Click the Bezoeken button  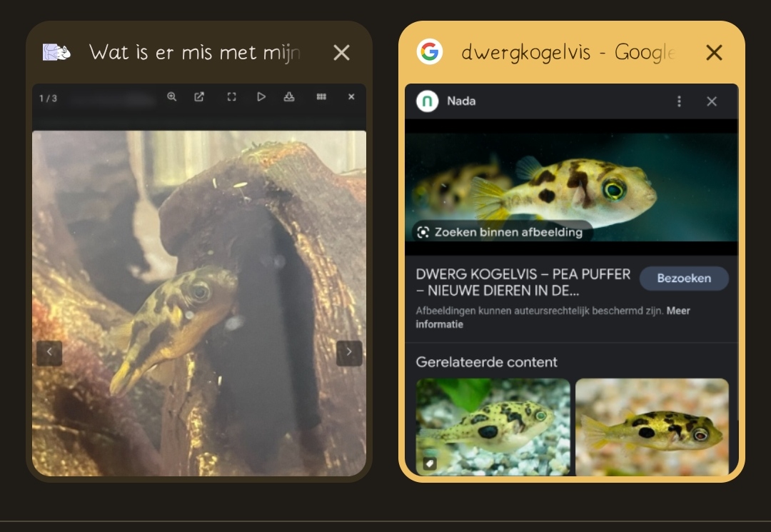[x=684, y=278]
